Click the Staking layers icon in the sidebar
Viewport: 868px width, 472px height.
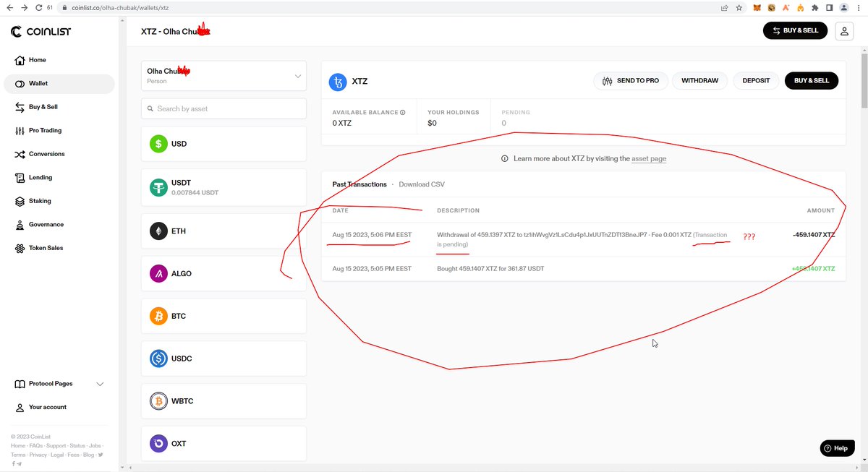20,201
